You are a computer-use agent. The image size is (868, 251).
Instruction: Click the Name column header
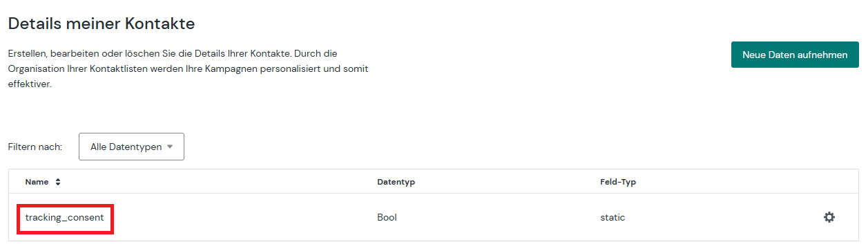coord(37,182)
